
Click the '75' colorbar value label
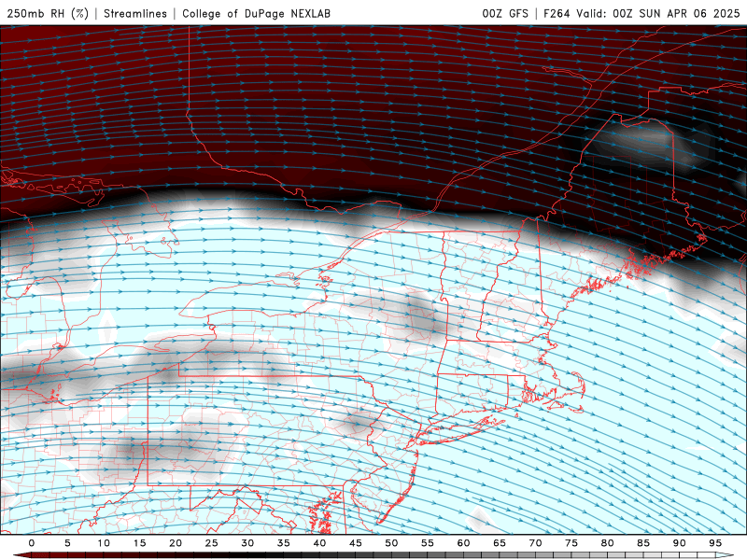pyautogui.click(x=571, y=543)
